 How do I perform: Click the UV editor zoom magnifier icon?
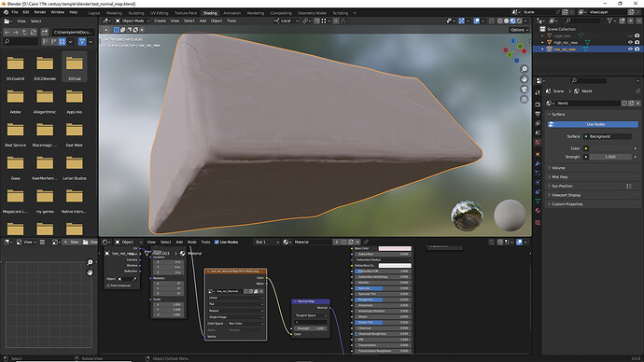(90, 262)
